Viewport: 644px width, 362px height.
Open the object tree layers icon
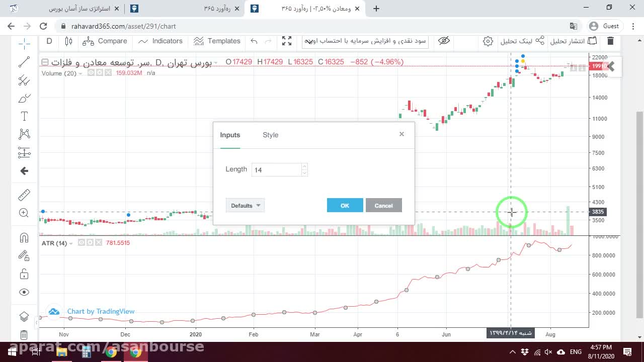(24, 317)
